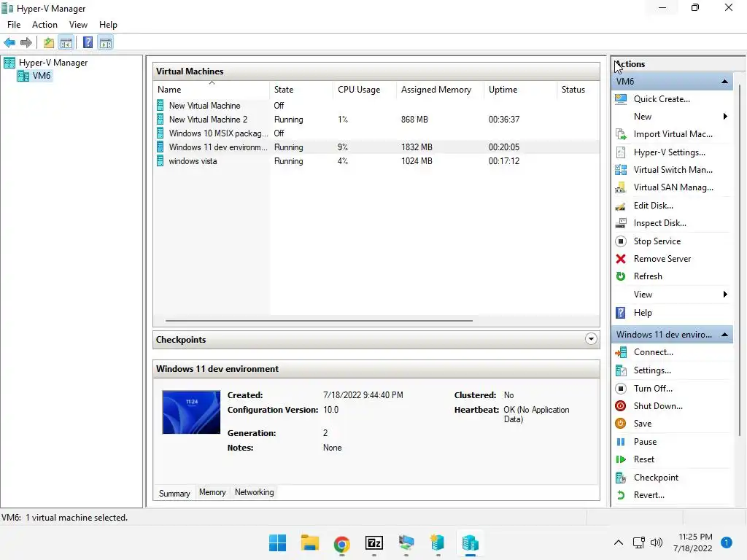Click the horizontal scrollbar in Virtual Machines list
Image resolution: width=747 pixels, height=560 pixels.
319,321
